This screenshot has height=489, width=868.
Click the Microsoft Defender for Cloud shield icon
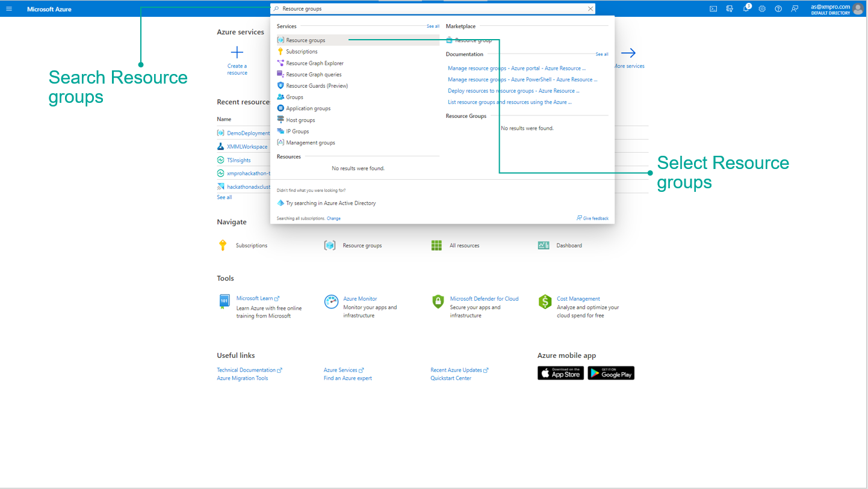click(438, 302)
